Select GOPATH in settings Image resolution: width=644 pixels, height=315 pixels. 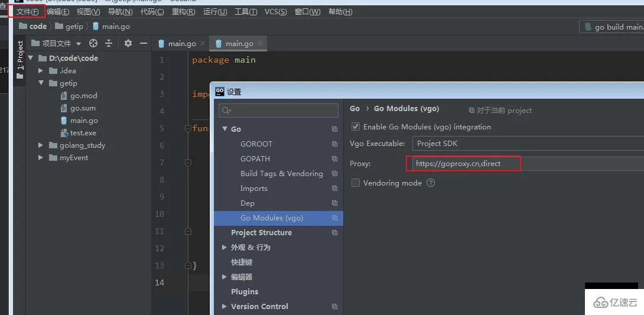(255, 158)
